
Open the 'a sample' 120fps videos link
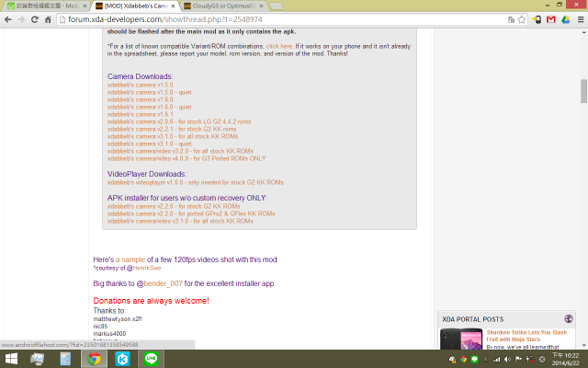(130, 259)
